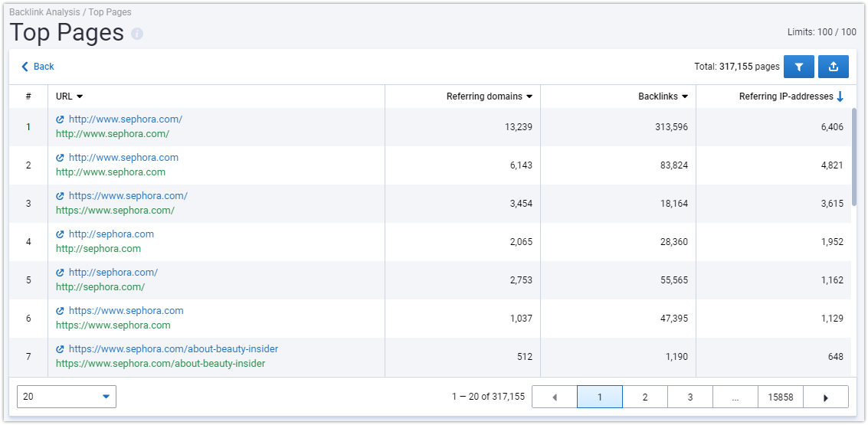Click the info icon beside Top Pages title

137,34
